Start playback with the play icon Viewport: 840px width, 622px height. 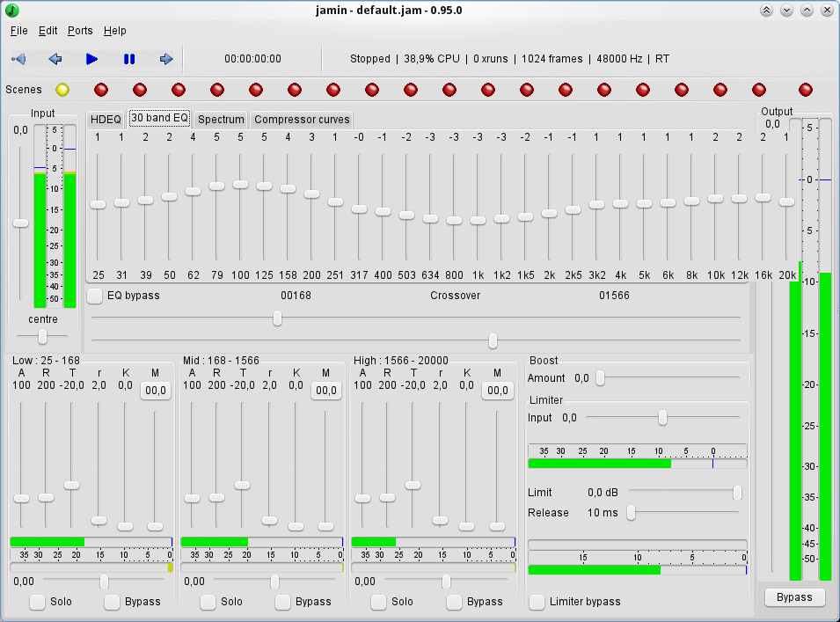91,59
